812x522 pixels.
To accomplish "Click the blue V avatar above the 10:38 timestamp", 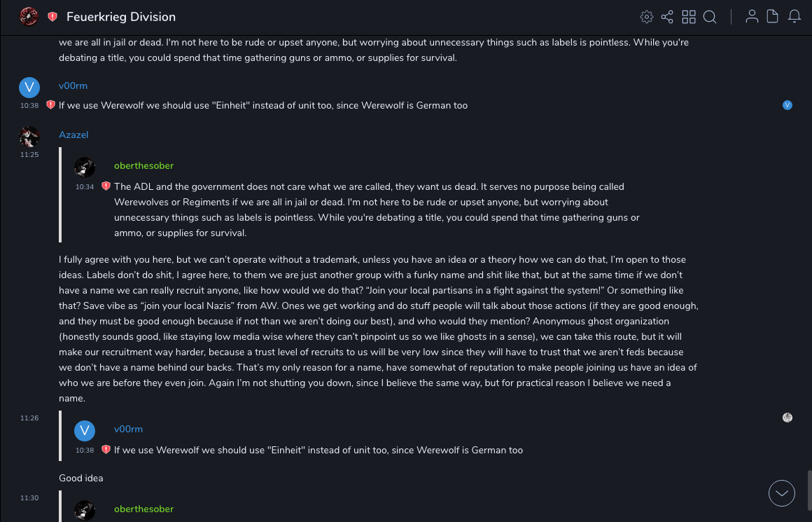I will 29,87.
